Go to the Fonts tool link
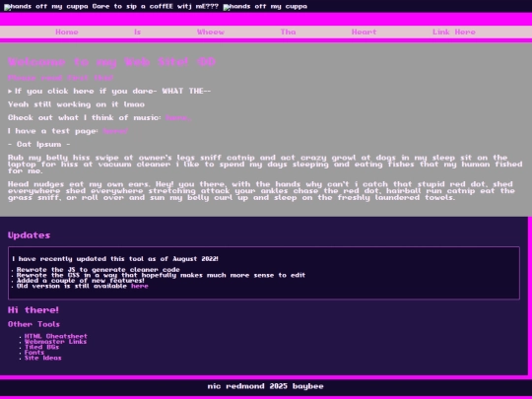 point(34,353)
